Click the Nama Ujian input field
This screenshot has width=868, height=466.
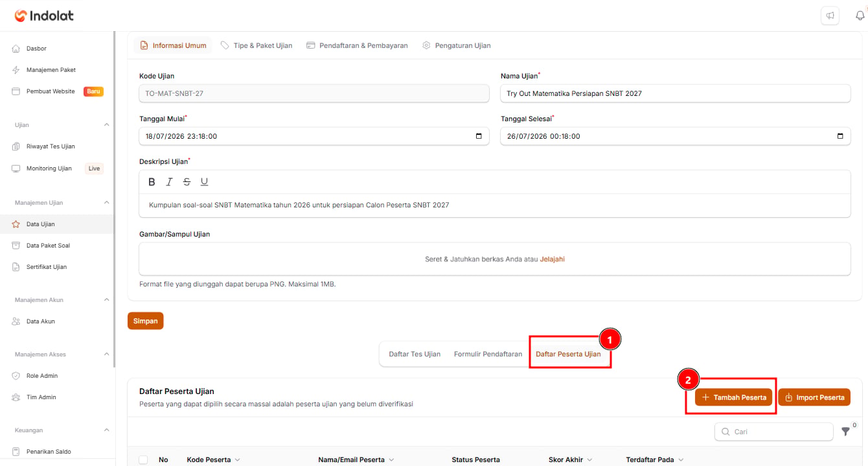[x=676, y=93]
